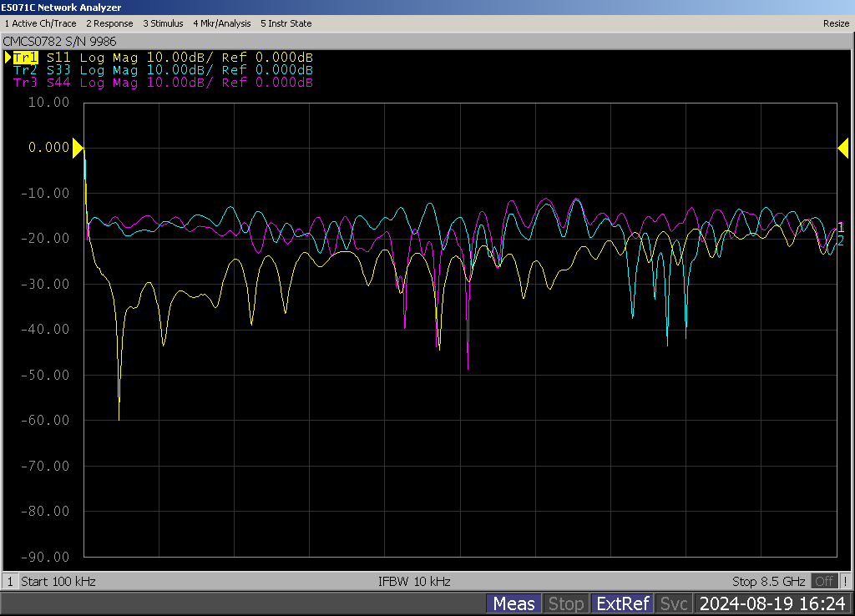The height and width of the screenshot is (616, 855).
Task: Click the trace end label 1
Action: [841, 227]
